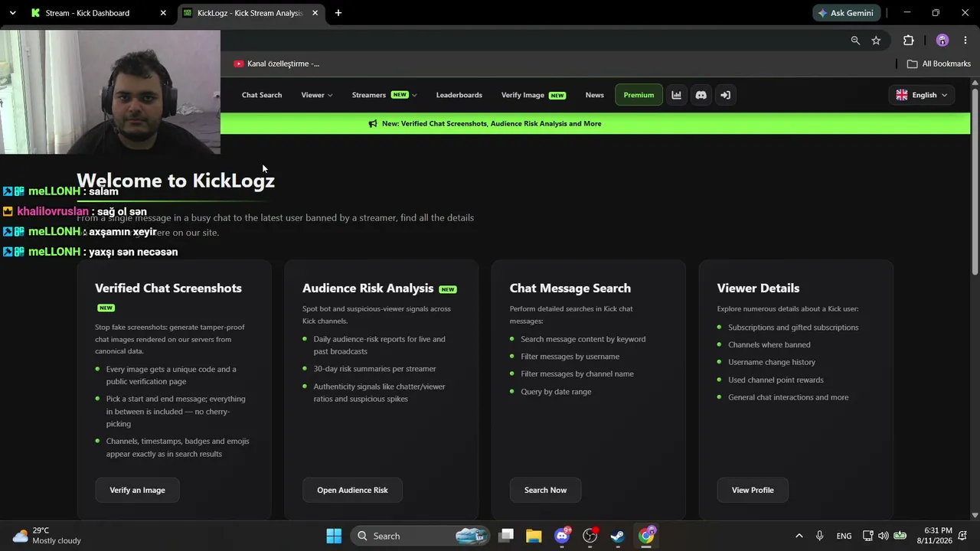This screenshot has height=551, width=980.
Task: Go to Chat Search in navbar
Action: click(262, 95)
